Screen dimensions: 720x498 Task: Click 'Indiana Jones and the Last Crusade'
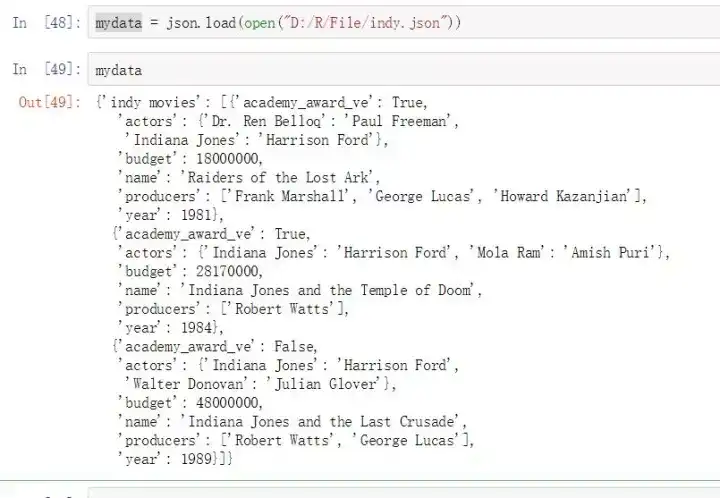click(x=321, y=422)
